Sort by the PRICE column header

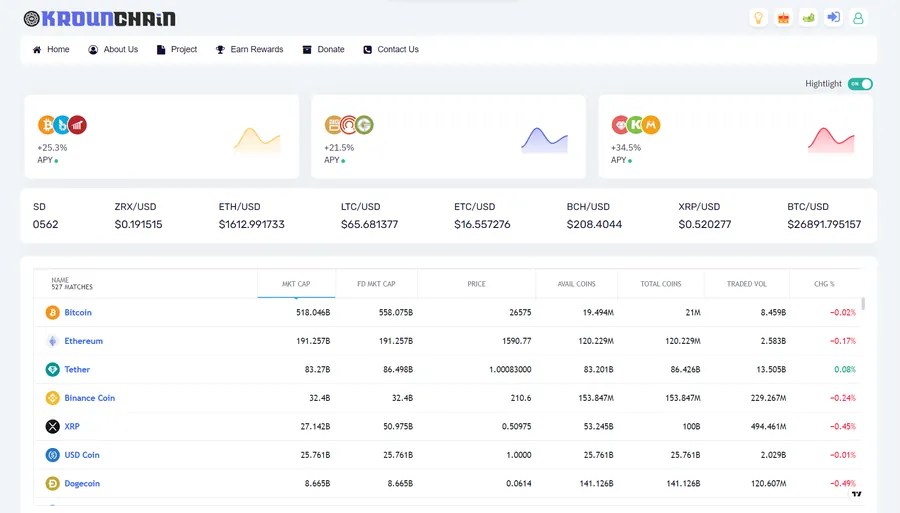tap(476, 283)
